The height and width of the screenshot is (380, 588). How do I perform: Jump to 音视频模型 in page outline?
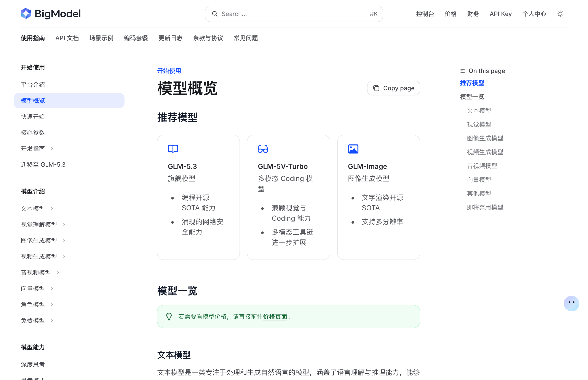(x=482, y=166)
